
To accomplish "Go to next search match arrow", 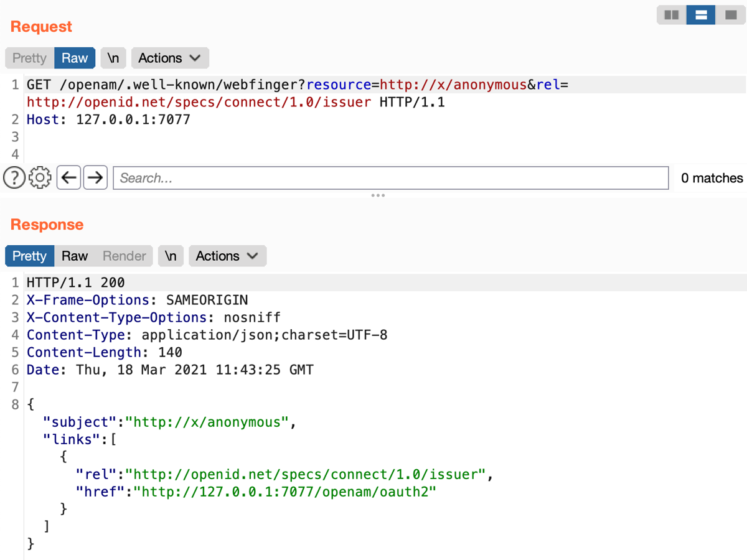I will pyautogui.click(x=95, y=178).
